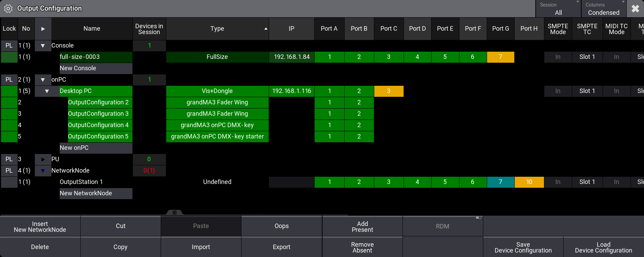Click the IP column header
Viewport: 644px width, 257px height.
pyautogui.click(x=291, y=29)
